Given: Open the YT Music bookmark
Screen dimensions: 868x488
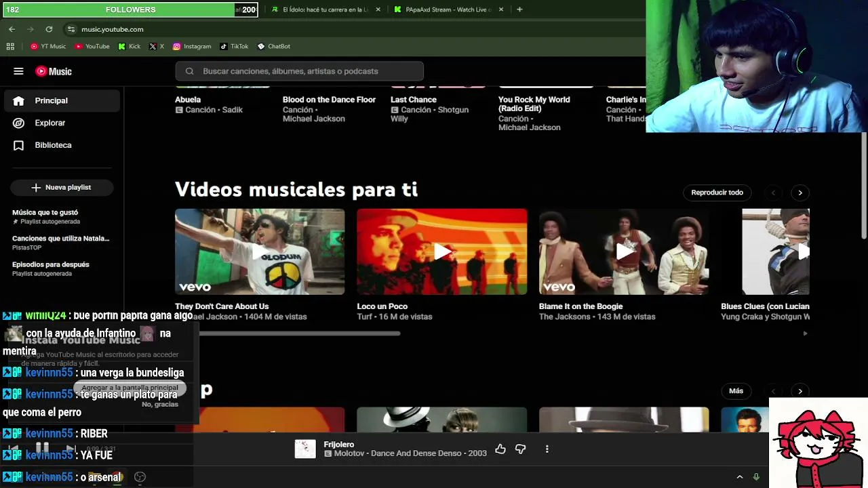Looking at the screenshot, I should [48, 46].
